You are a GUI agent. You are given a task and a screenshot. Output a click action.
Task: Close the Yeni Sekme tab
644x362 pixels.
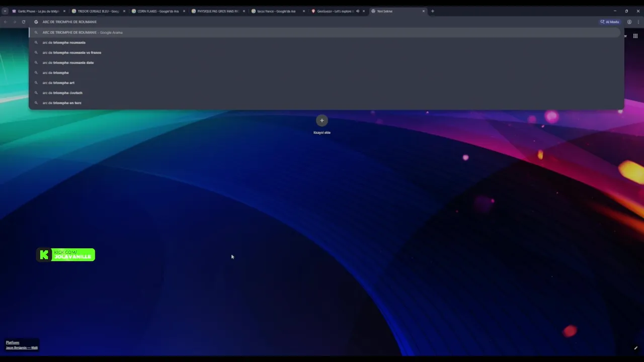point(423,11)
